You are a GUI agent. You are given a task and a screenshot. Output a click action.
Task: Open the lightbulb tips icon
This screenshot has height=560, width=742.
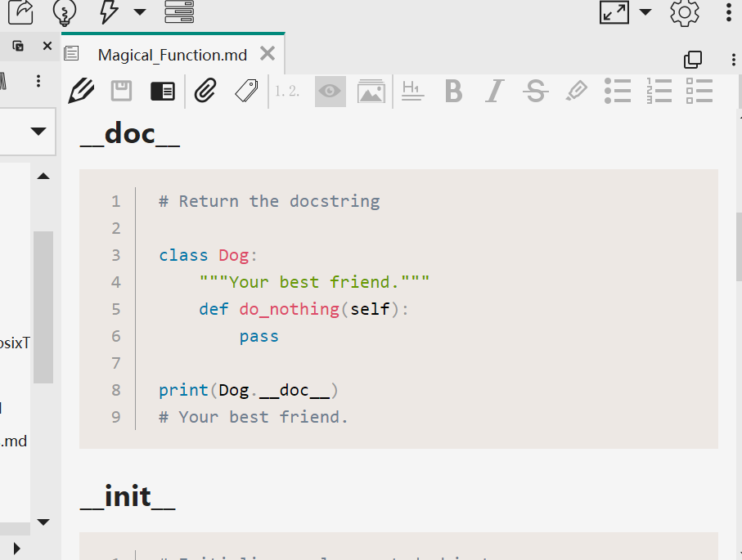65,12
